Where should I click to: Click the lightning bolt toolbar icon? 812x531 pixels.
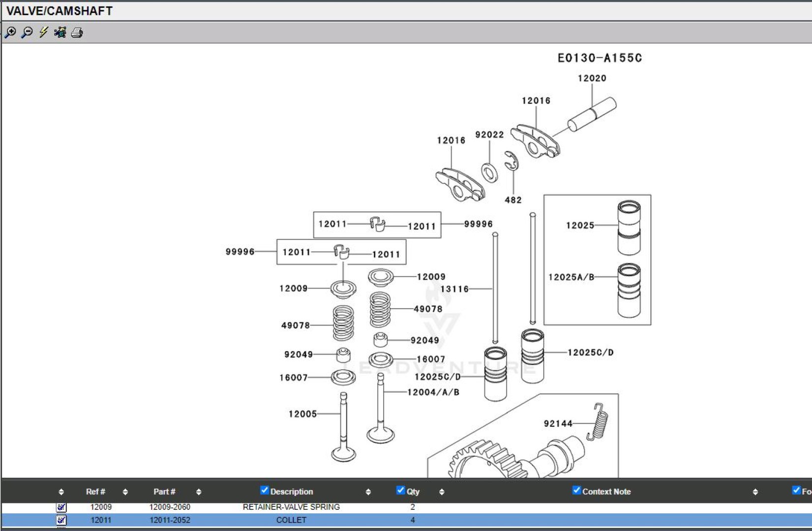[44, 32]
